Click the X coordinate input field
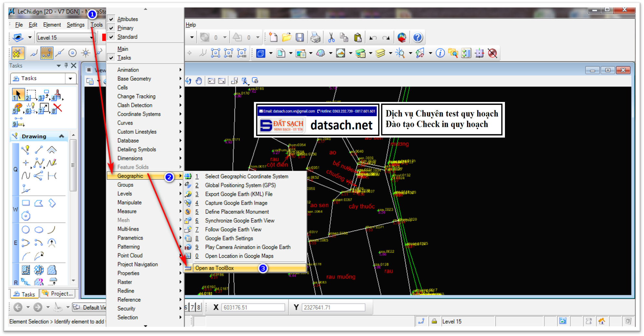This screenshot has width=644, height=336. click(253, 307)
